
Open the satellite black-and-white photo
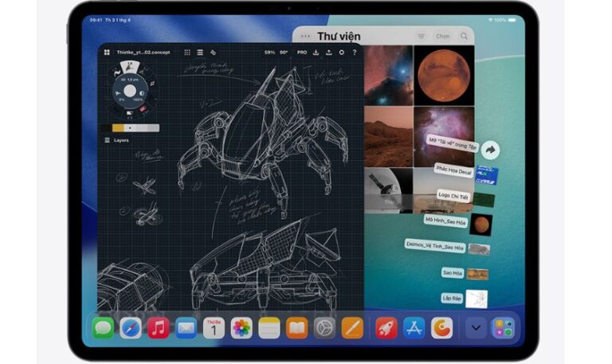coord(388,191)
